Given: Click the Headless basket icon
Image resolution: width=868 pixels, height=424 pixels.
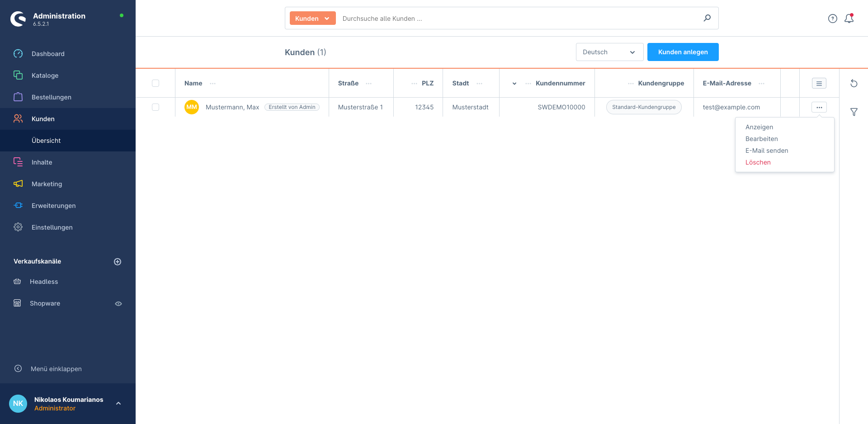Looking at the screenshot, I should [x=17, y=281].
